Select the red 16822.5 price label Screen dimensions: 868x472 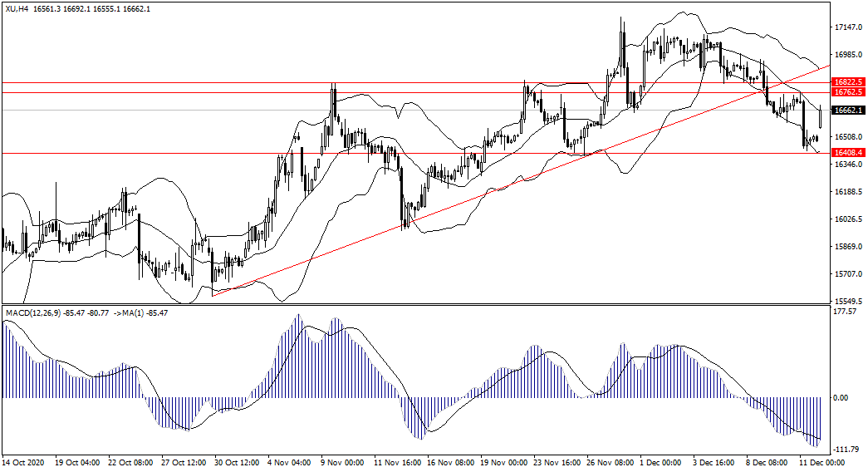[x=848, y=82]
